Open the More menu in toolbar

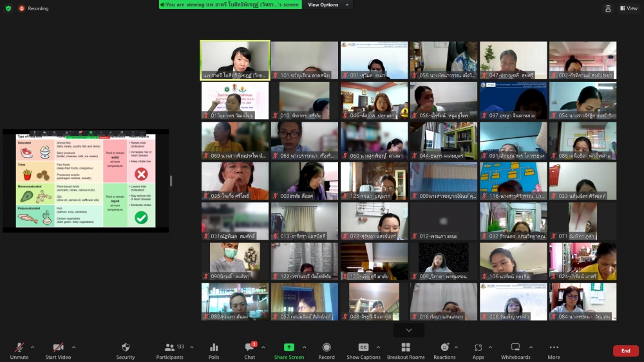[x=554, y=350]
